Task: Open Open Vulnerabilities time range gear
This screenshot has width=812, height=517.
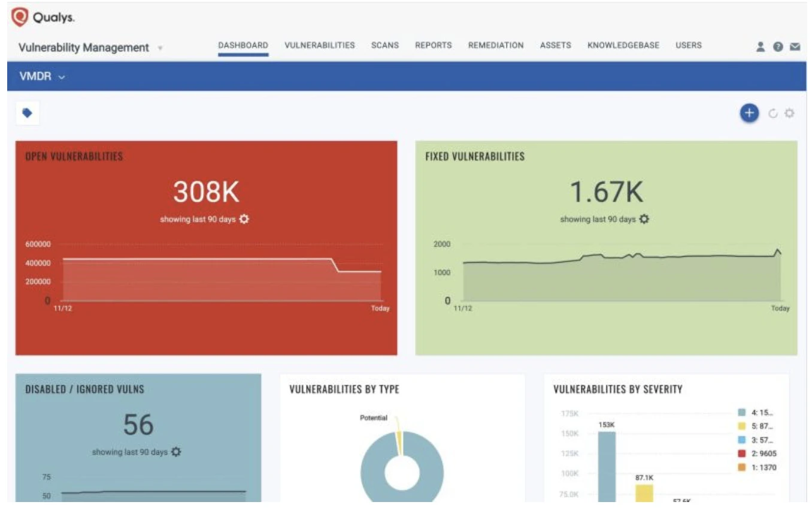Action: [244, 219]
